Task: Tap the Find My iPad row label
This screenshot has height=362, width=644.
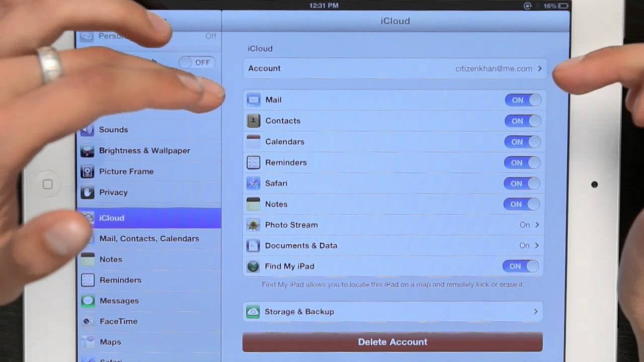Action: 290,266
